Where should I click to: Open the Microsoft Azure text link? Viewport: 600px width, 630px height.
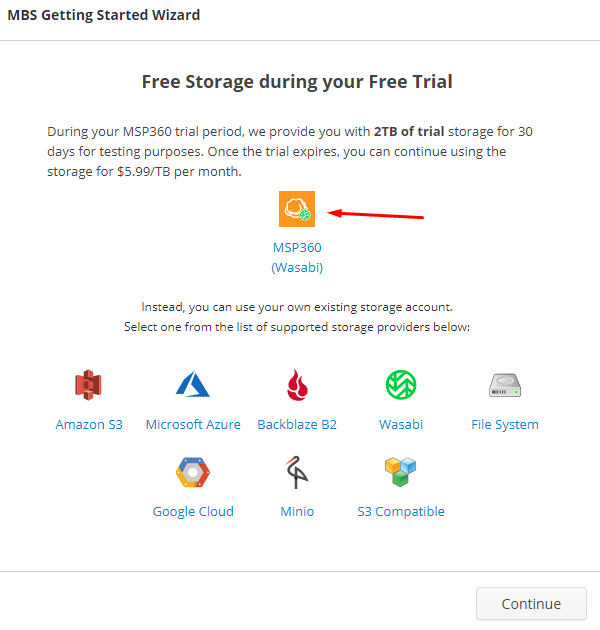[x=193, y=424]
